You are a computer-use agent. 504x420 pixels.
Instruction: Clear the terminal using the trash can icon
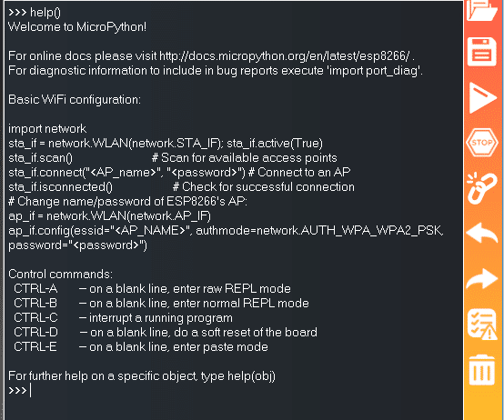tap(481, 370)
